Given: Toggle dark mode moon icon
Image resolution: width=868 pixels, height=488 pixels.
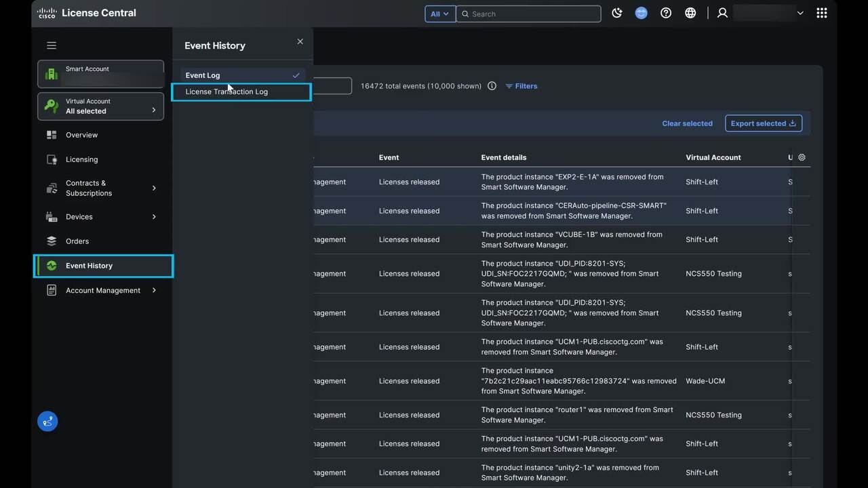Looking at the screenshot, I should (616, 13).
